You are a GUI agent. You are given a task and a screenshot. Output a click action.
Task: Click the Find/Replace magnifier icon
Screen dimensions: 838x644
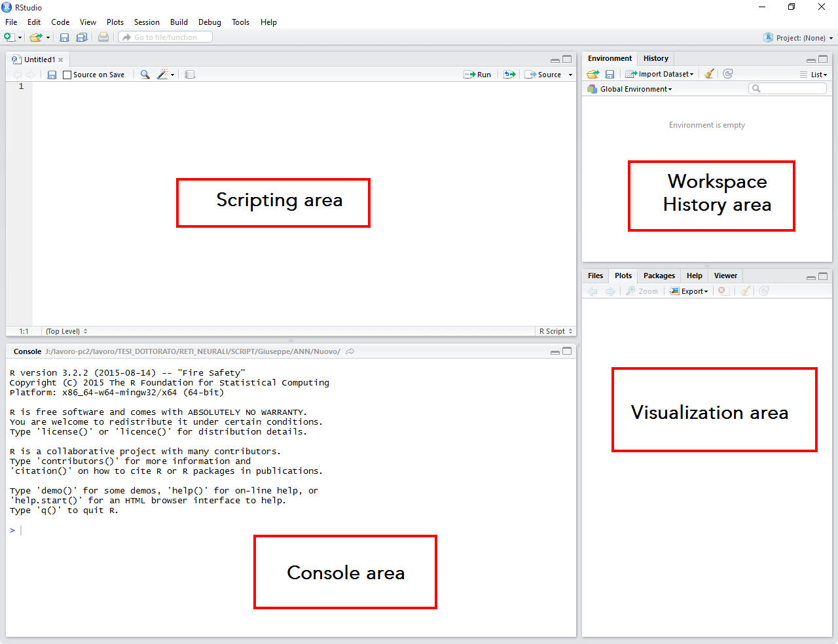(145, 75)
